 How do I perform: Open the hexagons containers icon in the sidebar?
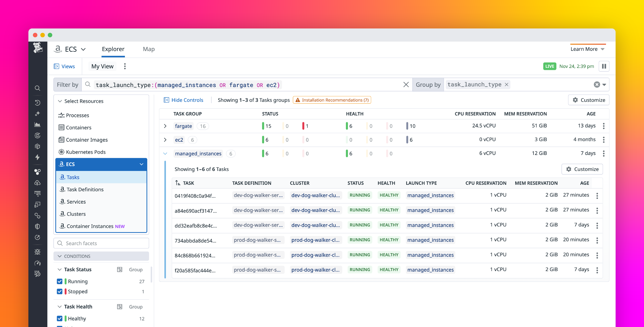pos(37,171)
